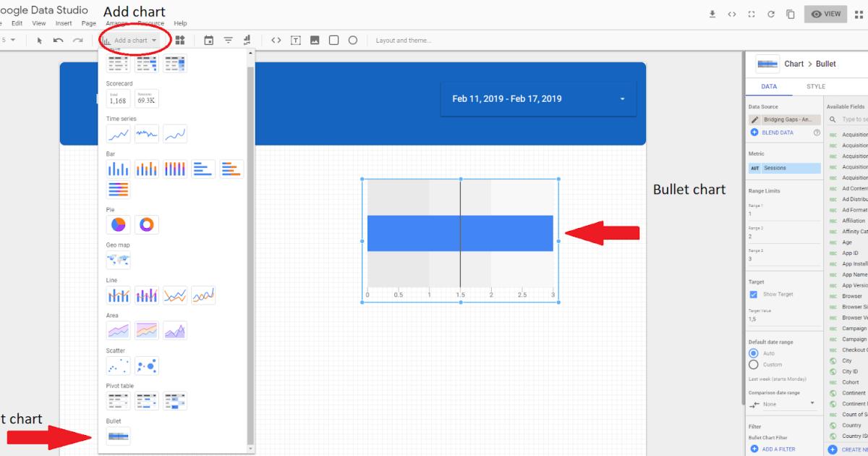Redo the last action

click(77, 41)
